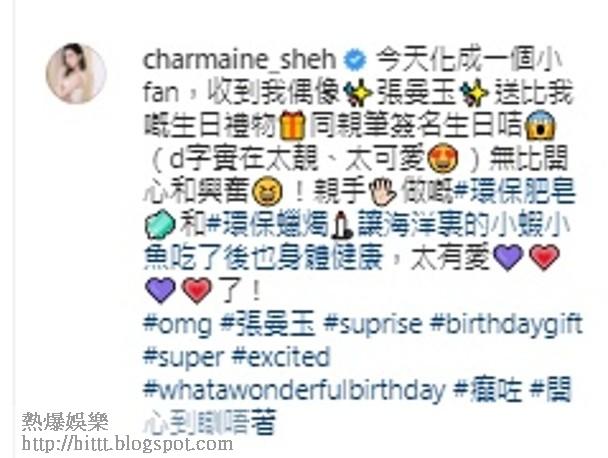Open the #whatawonderfulbirthday hashtag

(294, 390)
